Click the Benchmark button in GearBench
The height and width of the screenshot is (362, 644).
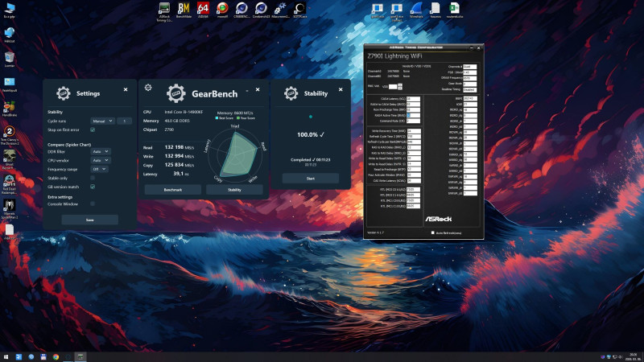pos(173,190)
